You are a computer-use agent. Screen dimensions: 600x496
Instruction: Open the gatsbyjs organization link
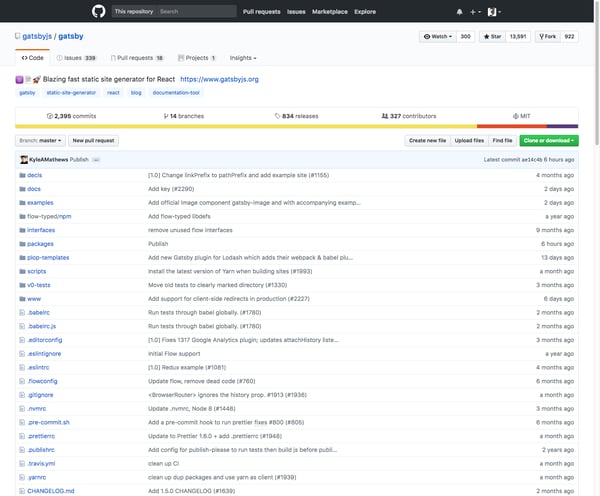(x=37, y=36)
